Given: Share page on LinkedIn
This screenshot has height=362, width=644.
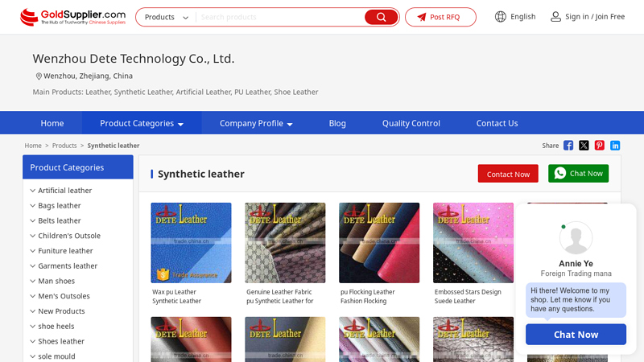Looking at the screenshot, I should tap(615, 146).
